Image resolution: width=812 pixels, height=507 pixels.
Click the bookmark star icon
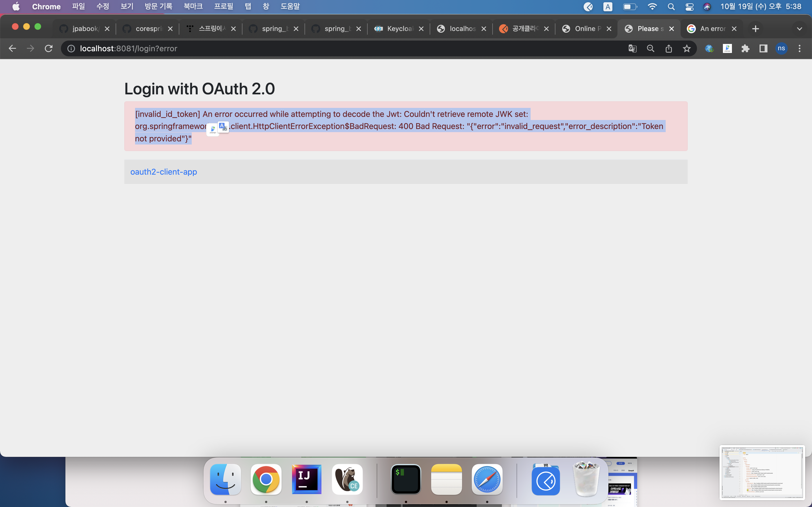coord(687,48)
